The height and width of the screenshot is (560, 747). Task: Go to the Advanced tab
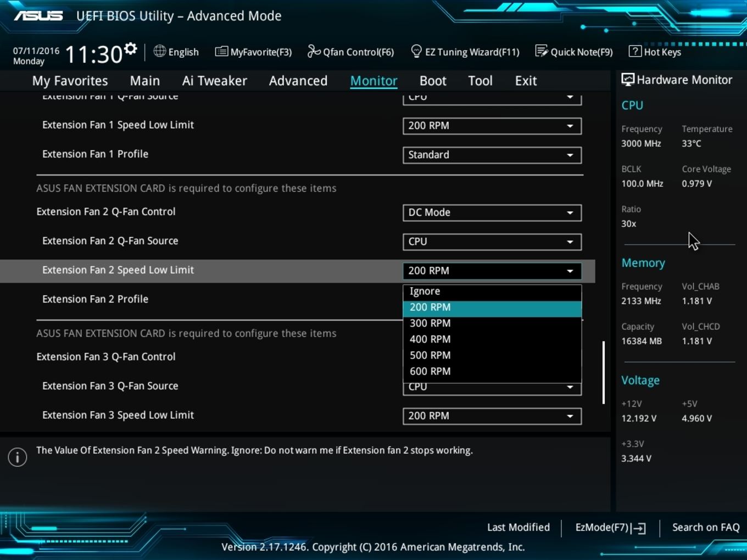pyautogui.click(x=298, y=81)
